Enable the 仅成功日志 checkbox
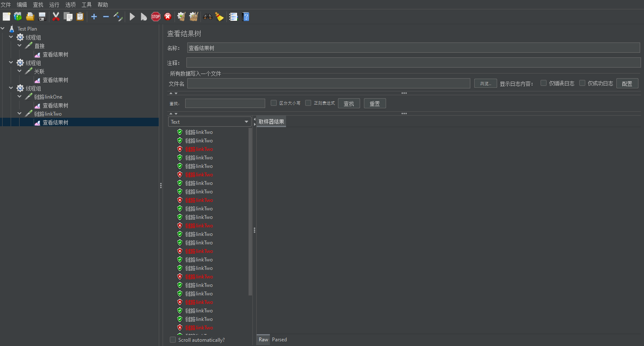644x346 pixels. tap(582, 83)
